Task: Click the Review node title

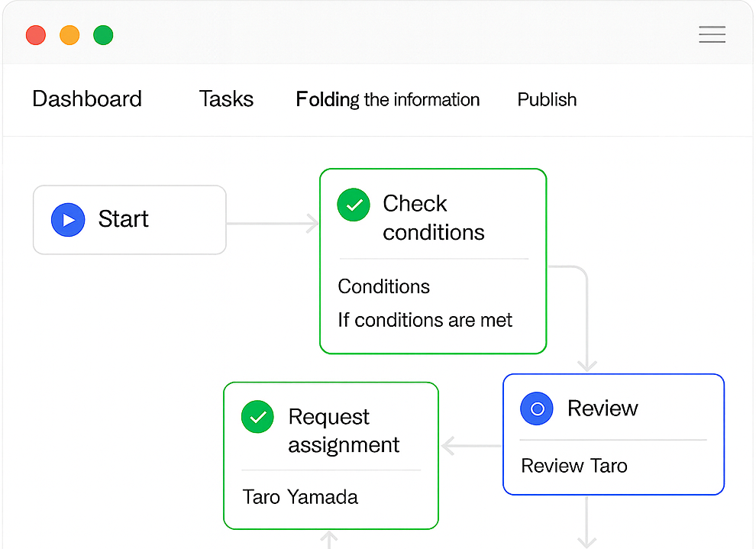Action: 603,409
